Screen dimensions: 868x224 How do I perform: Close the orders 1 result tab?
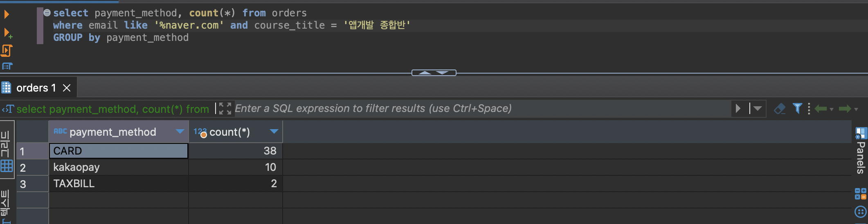pos(67,88)
